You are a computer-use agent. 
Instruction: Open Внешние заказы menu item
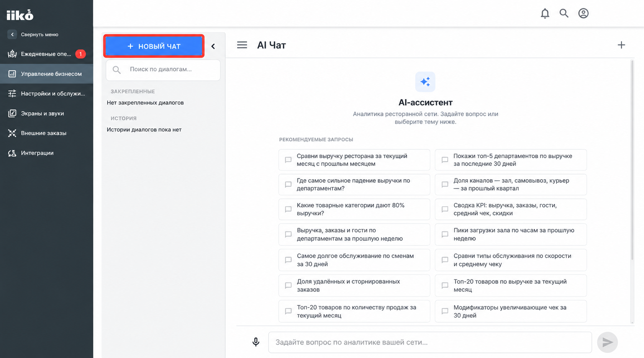[46, 133]
